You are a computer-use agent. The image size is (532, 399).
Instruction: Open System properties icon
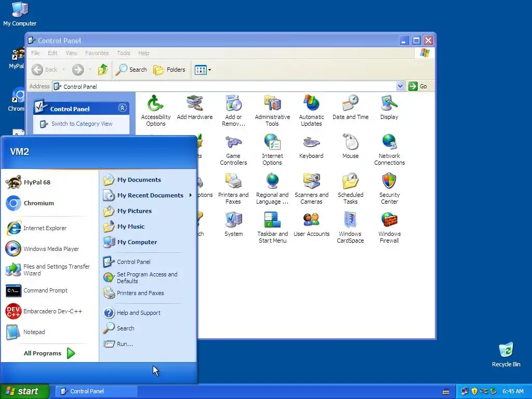[x=233, y=224]
